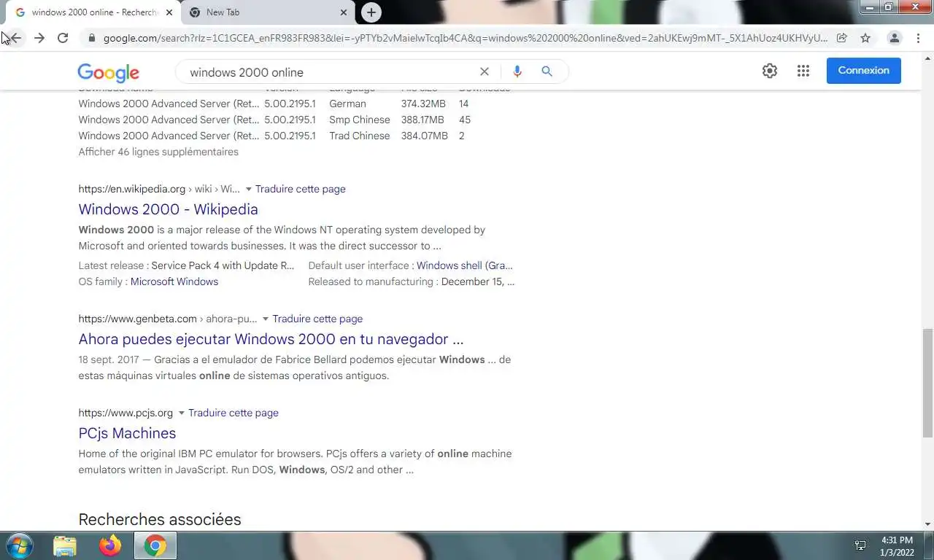
Task: Open dropdown arrow beside en.wikipedia.org URL
Action: pos(248,189)
